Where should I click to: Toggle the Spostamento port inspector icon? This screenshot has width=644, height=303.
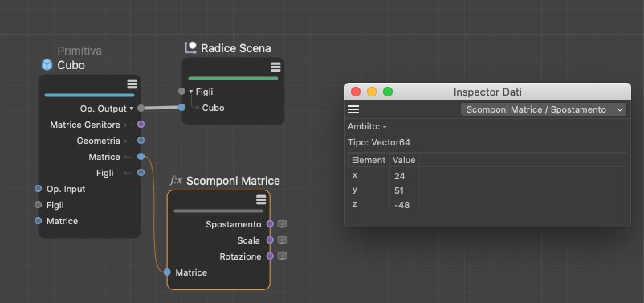[x=282, y=224]
